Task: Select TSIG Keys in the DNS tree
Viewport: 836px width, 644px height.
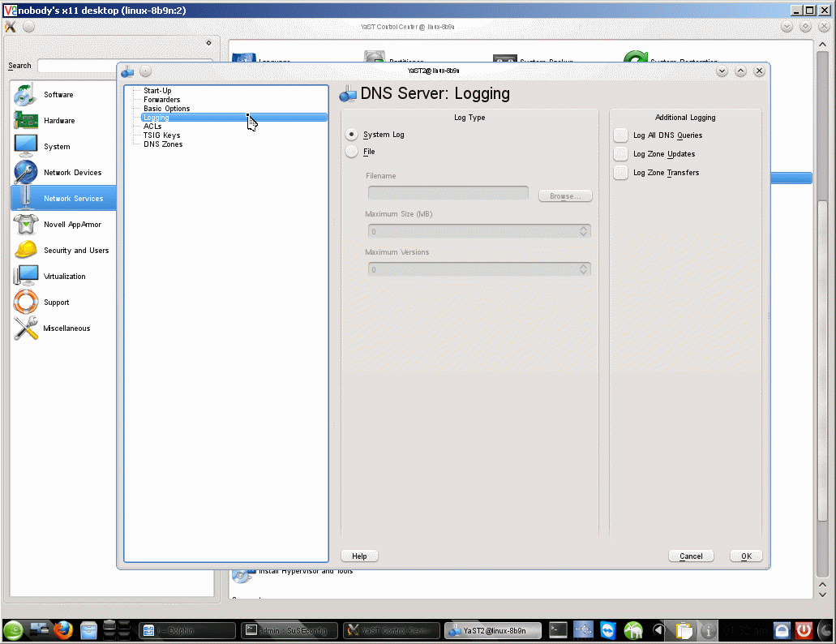Action: 161,135
